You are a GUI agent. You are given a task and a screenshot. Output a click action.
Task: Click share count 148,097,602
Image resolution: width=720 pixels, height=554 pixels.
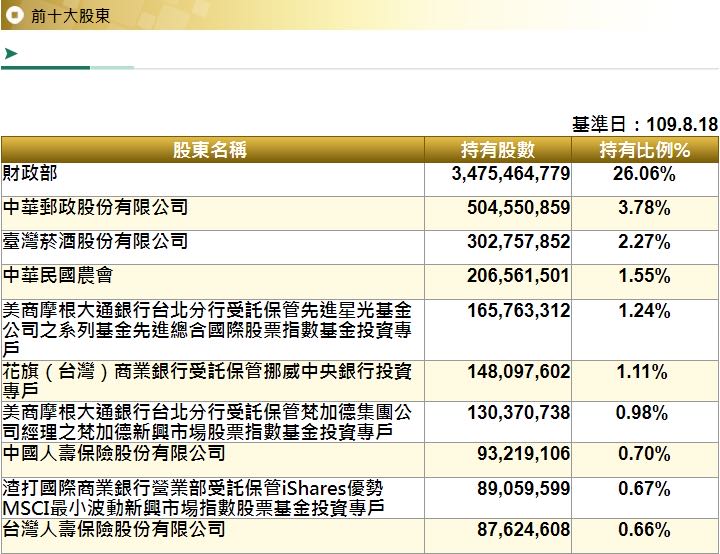(x=518, y=371)
